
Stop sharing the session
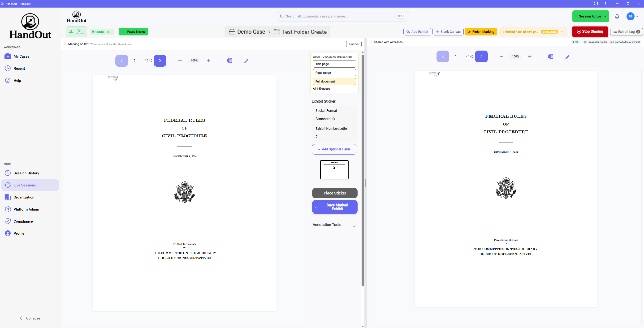point(590,31)
